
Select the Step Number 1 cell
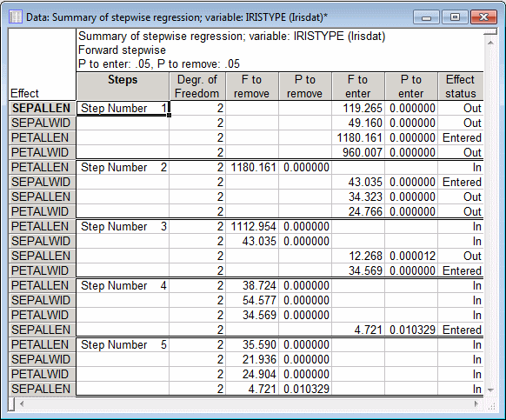tap(123, 108)
